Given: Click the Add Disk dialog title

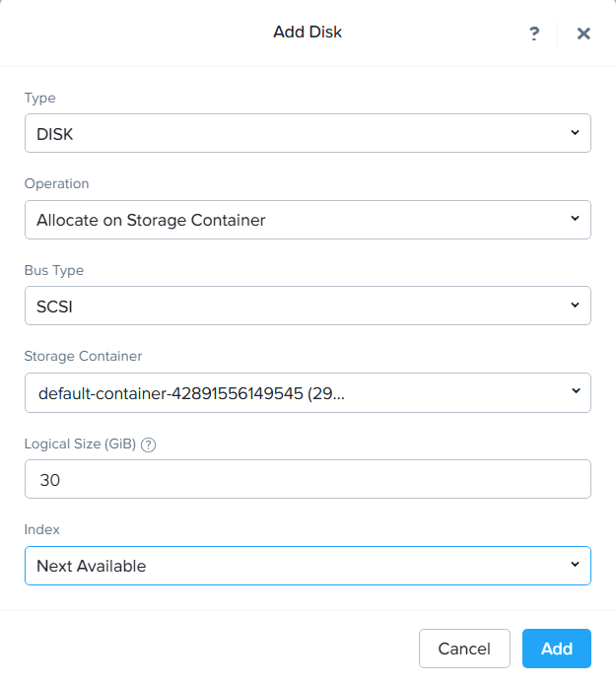Looking at the screenshot, I should (x=308, y=33).
